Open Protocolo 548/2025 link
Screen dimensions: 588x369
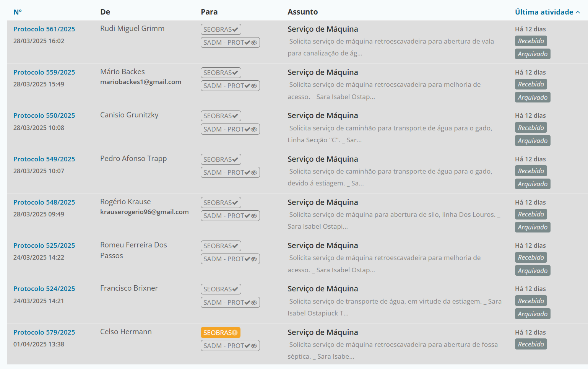pos(44,202)
